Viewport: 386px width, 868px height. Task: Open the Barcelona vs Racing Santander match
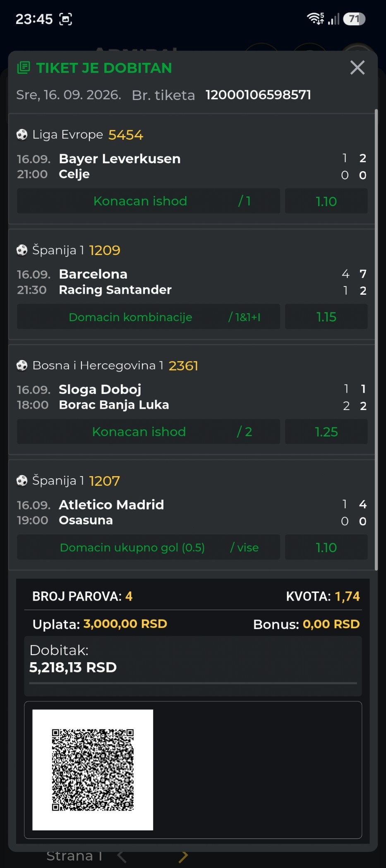(x=192, y=282)
